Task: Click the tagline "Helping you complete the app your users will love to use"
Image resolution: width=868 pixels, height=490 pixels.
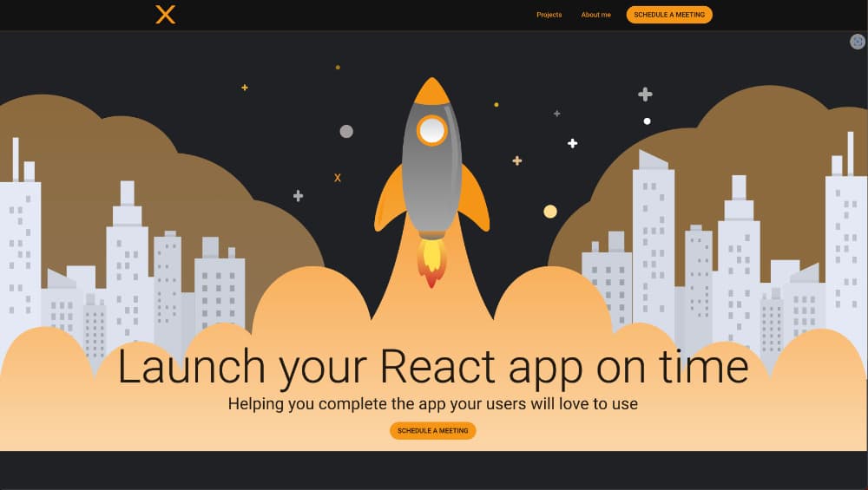Action: coord(433,404)
